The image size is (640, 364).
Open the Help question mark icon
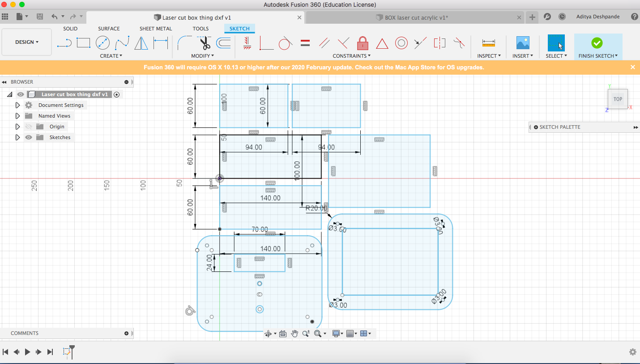coord(634,17)
